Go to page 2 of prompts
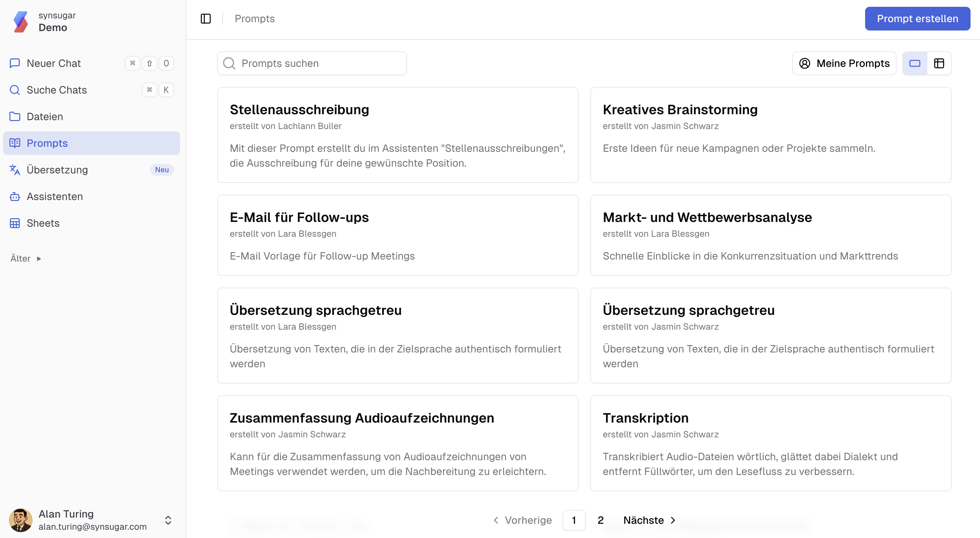The height and width of the screenshot is (538, 980). (601, 520)
